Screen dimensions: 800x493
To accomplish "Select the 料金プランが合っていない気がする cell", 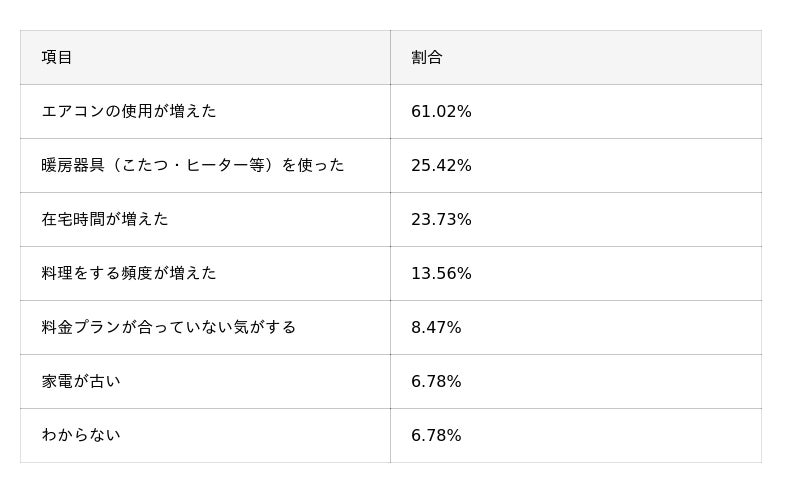I will click(x=169, y=327).
